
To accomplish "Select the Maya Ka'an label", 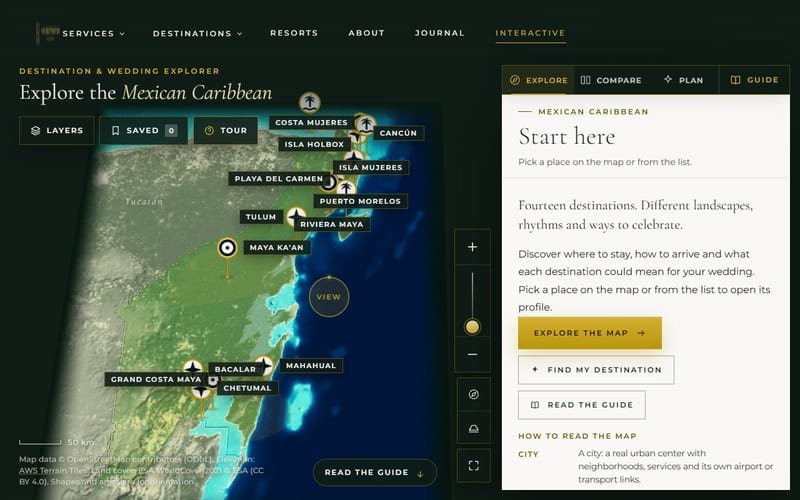I will (277, 247).
